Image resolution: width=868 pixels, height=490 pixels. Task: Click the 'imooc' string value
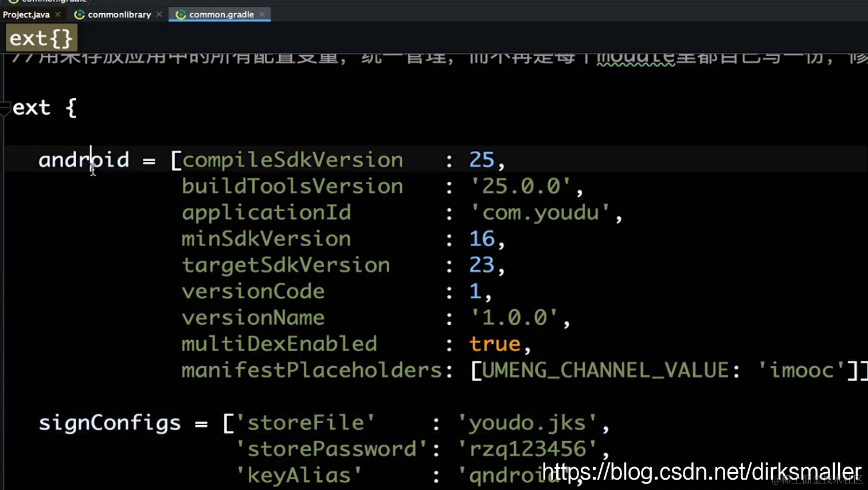pos(801,370)
